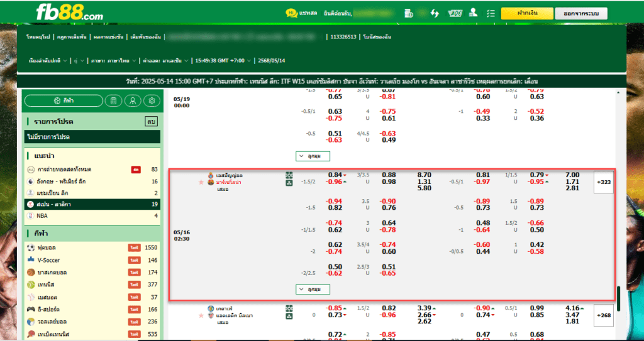Click the table tennis paddle icon
This screenshot has height=341, width=644.
31,334
